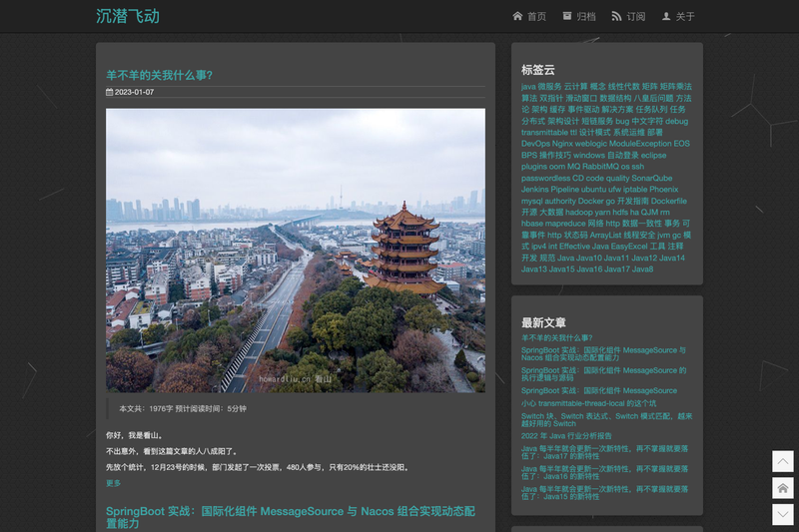The width and height of the screenshot is (799, 532).
Task: Open the 2022 年 Java 行业分析报告 article
Action: point(566,436)
